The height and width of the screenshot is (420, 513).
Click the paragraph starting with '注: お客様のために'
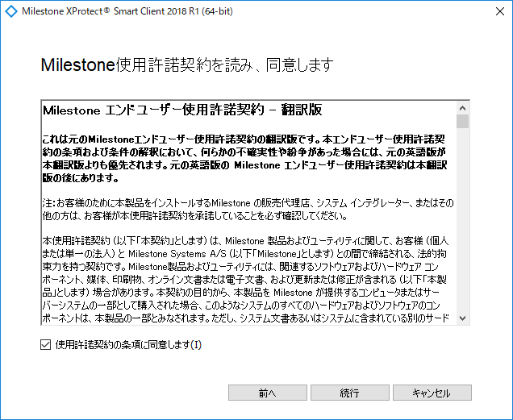click(248, 210)
